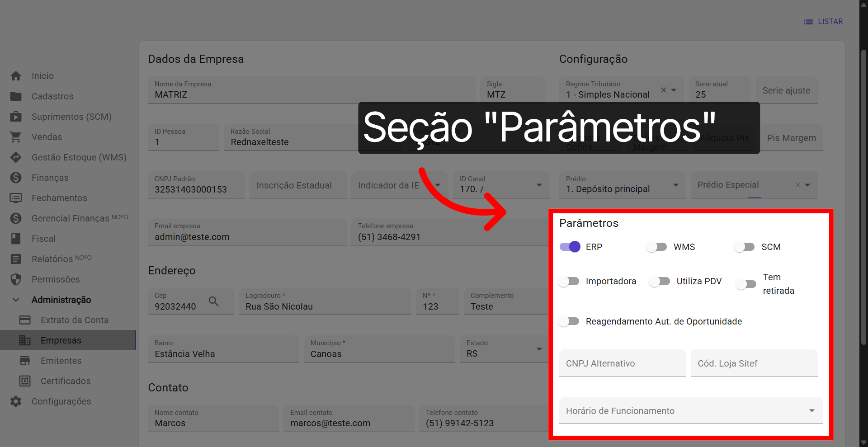Screen dimensions: 868x447
Task: Click the LISTAR button
Action: (x=824, y=21)
